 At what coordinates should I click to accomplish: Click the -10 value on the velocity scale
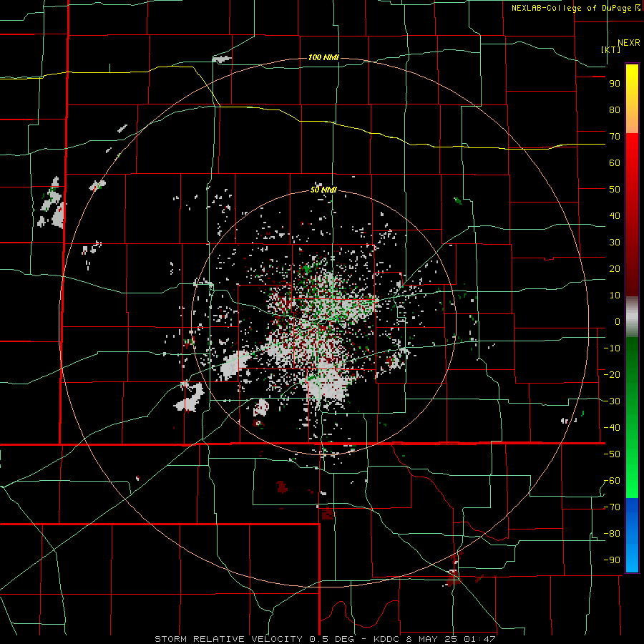pyautogui.click(x=612, y=348)
